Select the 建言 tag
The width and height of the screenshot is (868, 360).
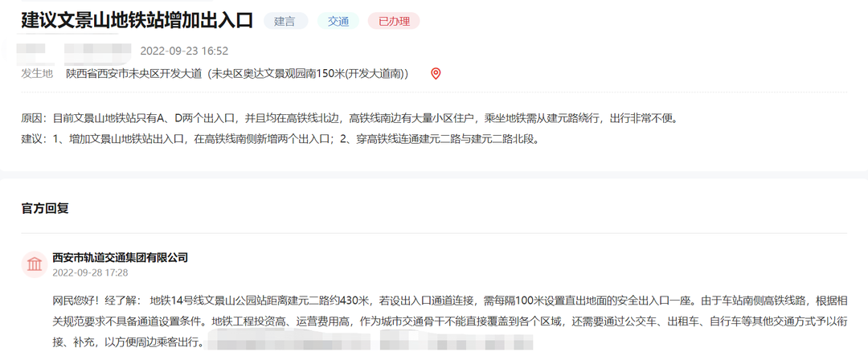click(285, 22)
